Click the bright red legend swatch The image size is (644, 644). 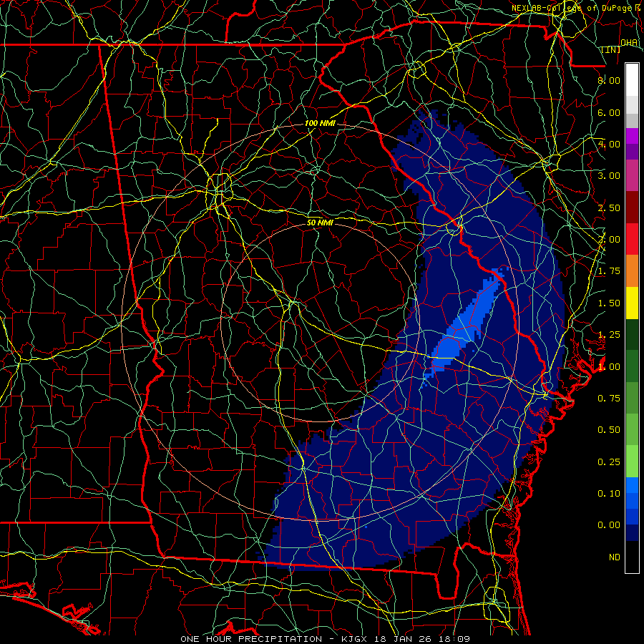click(x=632, y=239)
